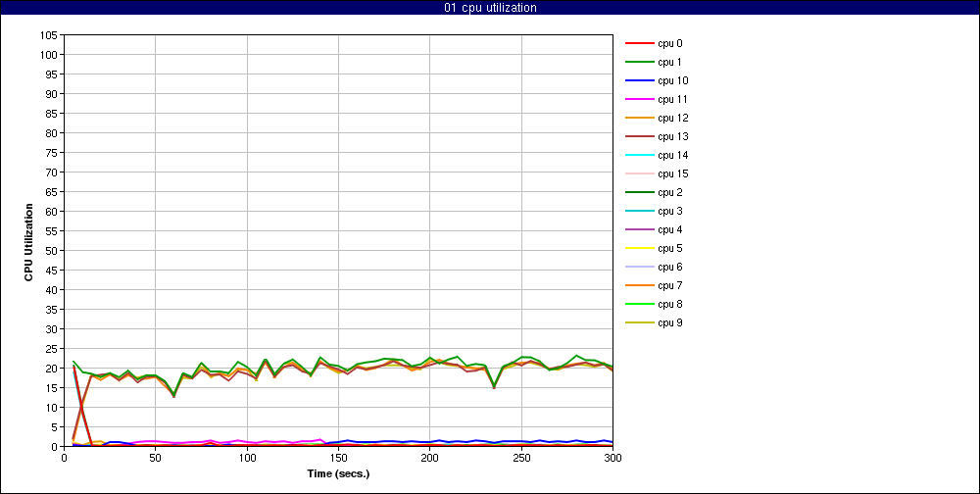The height and width of the screenshot is (494, 980).
Task: Click the 105 tick on the y-axis
Action: (50, 35)
